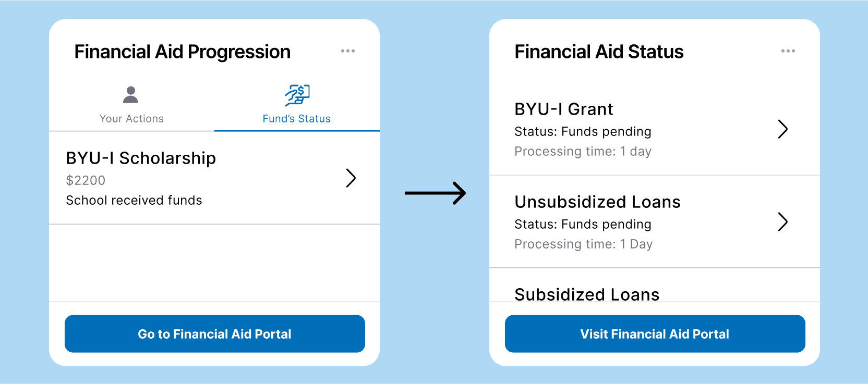Click School received funds status text
868x384 pixels.
pyautogui.click(x=134, y=200)
